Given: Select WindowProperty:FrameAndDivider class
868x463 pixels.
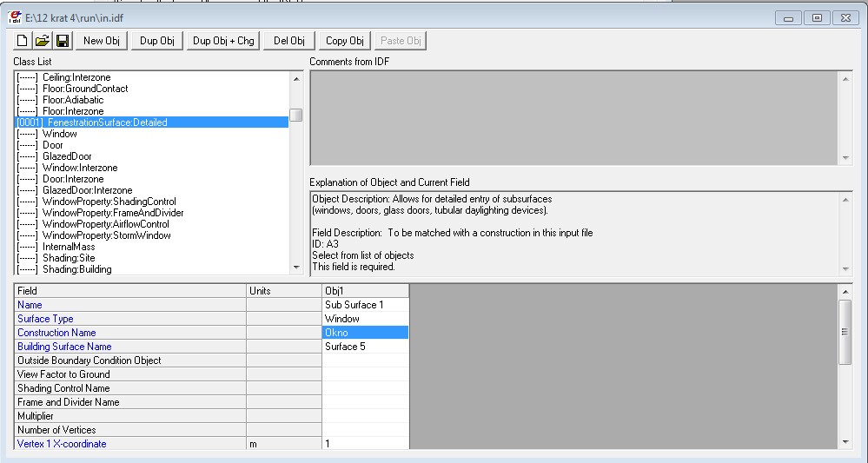Looking at the screenshot, I should (x=151, y=213).
